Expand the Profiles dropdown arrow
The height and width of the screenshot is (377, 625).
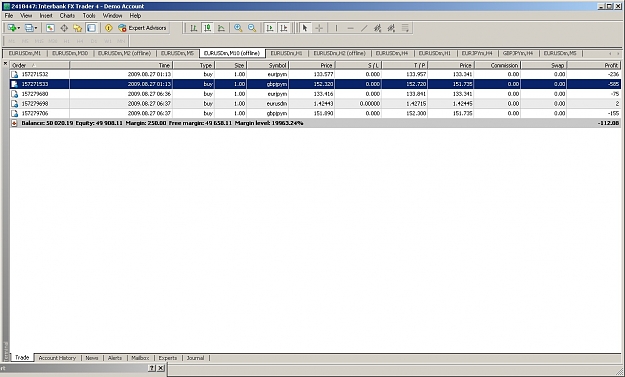(36, 28)
